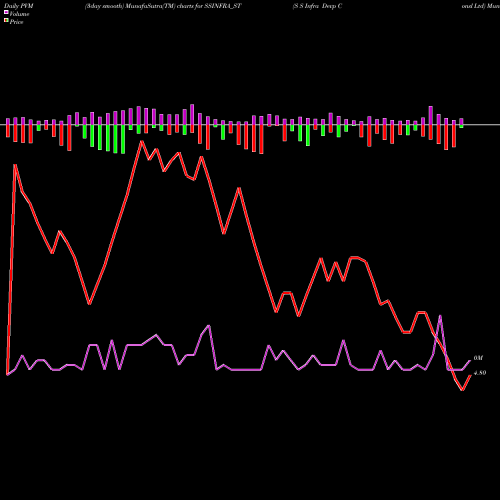Select the "Volume" legend label

click(19, 14)
